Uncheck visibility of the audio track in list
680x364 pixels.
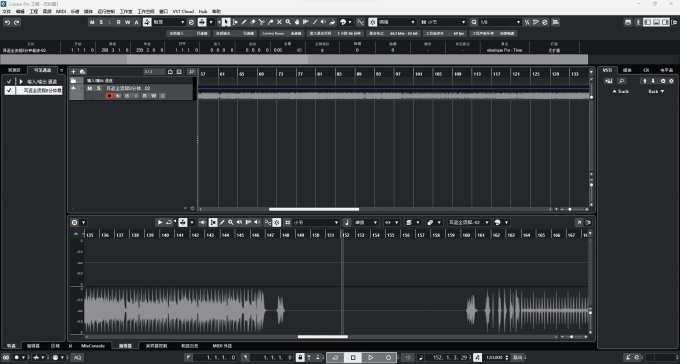click(x=9, y=90)
